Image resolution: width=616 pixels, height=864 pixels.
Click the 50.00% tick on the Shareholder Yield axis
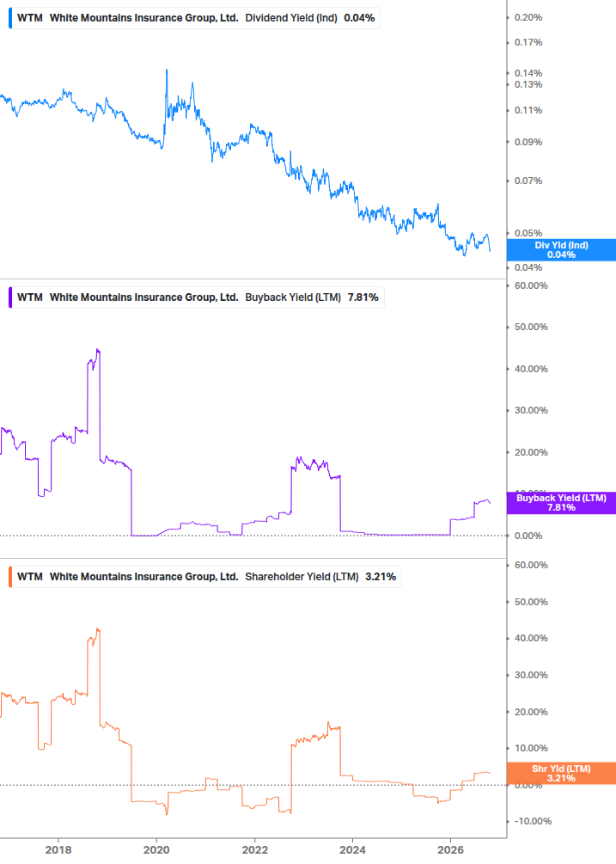[531, 603]
